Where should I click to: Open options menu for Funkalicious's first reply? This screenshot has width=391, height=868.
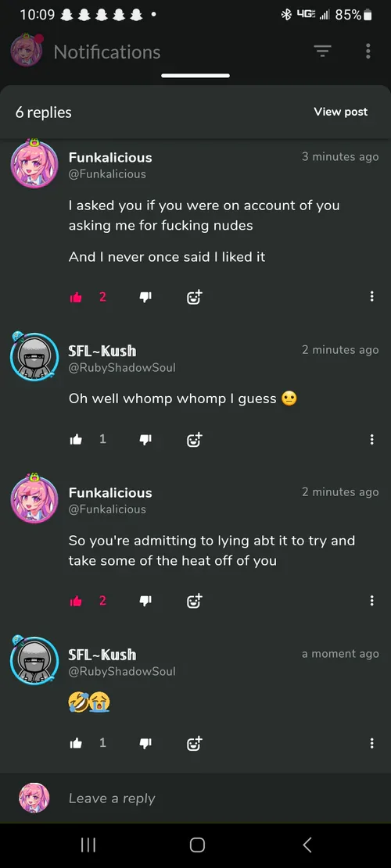(371, 297)
